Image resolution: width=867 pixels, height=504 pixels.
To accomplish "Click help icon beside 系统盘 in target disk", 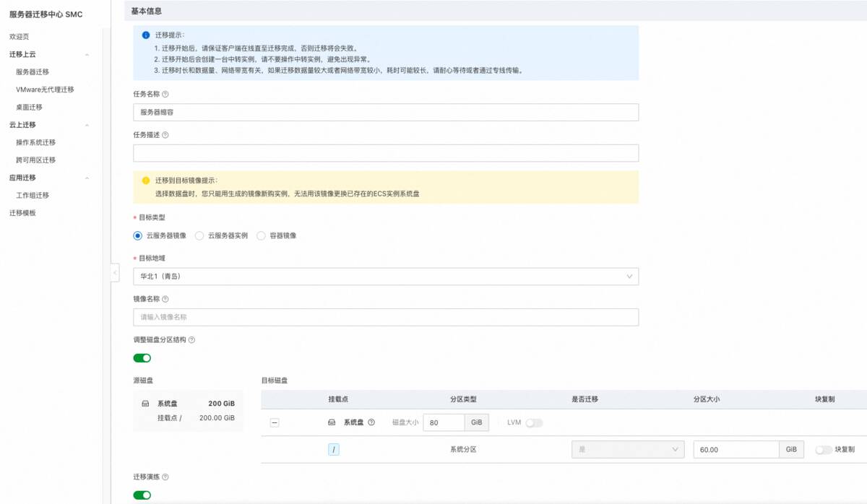I will pyautogui.click(x=371, y=423).
